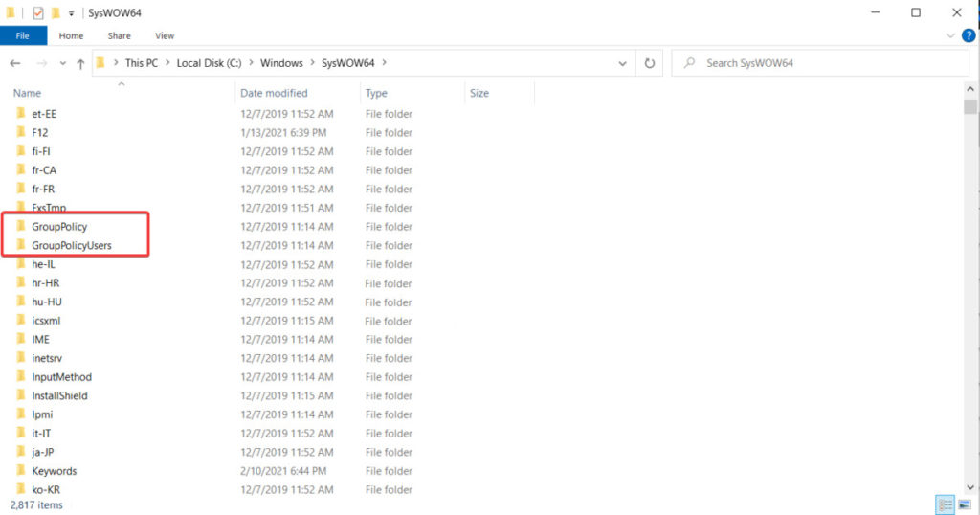The image size is (980, 515).
Task: Go up one folder level arrow
Action: tap(80, 63)
